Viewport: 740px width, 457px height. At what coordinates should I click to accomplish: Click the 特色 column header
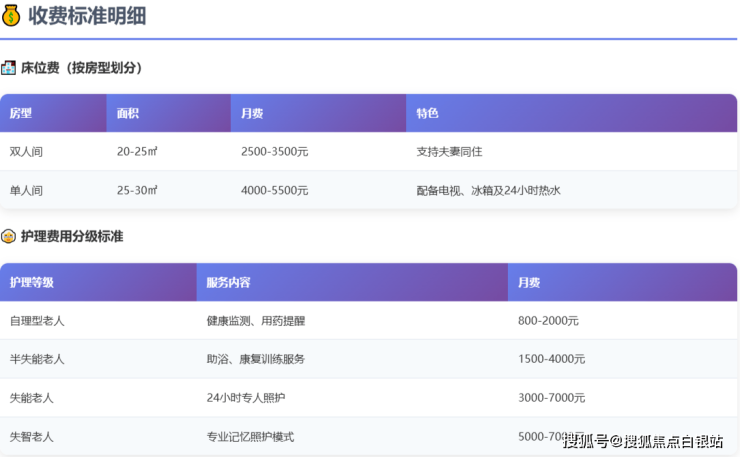428,114
